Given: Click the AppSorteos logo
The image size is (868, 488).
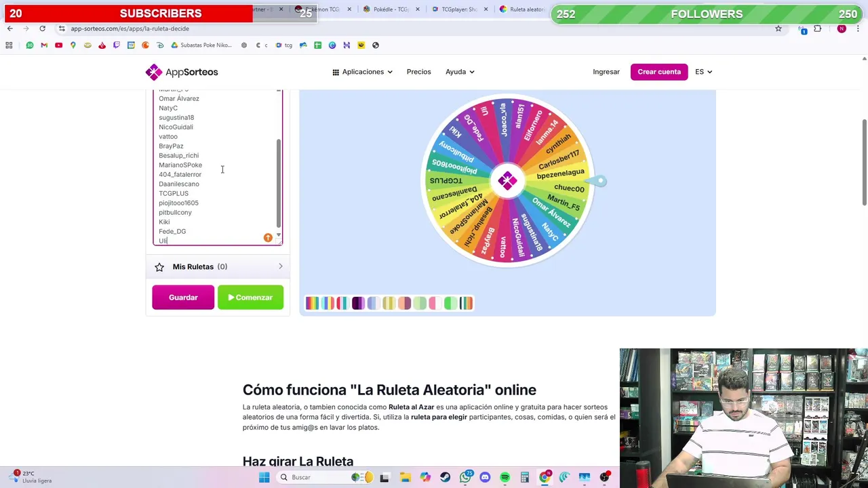Looking at the screenshot, I should (x=181, y=72).
